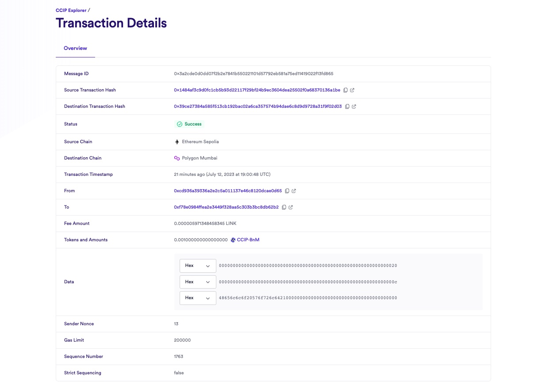This screenshot has width=557, height=392.
Task: Select the Overview tab
Action: (75, 48)
